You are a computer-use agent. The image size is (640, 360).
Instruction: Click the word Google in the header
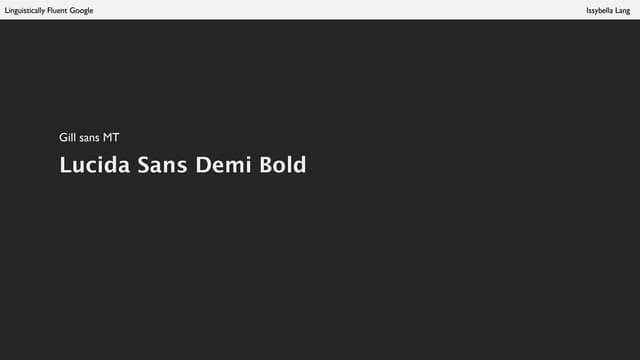81,11
